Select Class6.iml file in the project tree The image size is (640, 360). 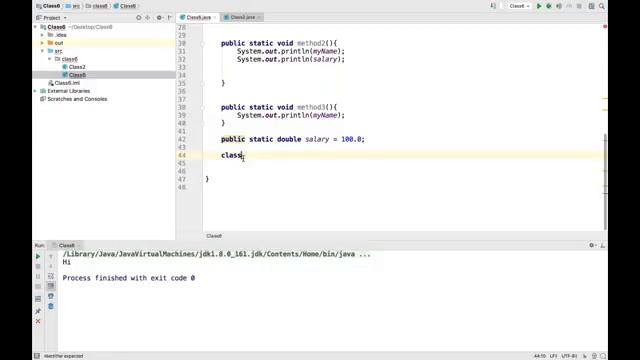click(67, 83)
